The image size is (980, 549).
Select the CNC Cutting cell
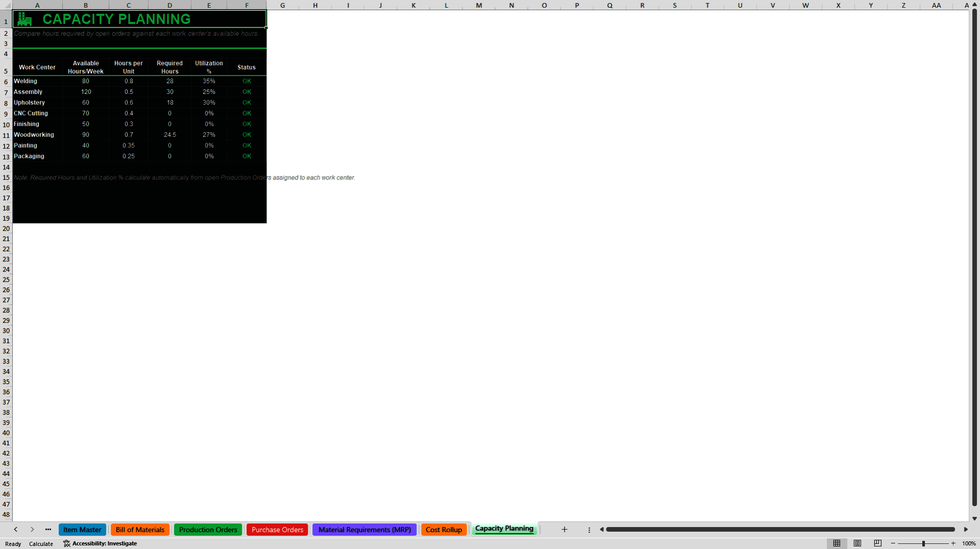37,113
